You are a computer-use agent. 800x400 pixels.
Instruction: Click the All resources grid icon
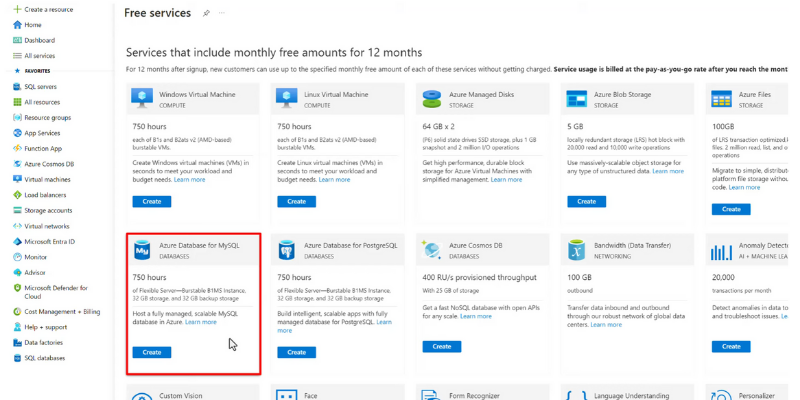(x=17, y=102)
